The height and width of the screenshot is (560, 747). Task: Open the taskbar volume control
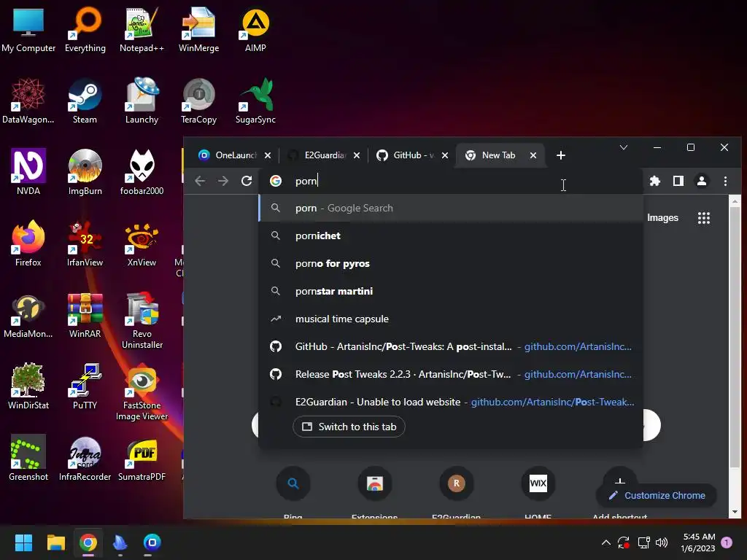pyautogui.click(x=661, y=542)
